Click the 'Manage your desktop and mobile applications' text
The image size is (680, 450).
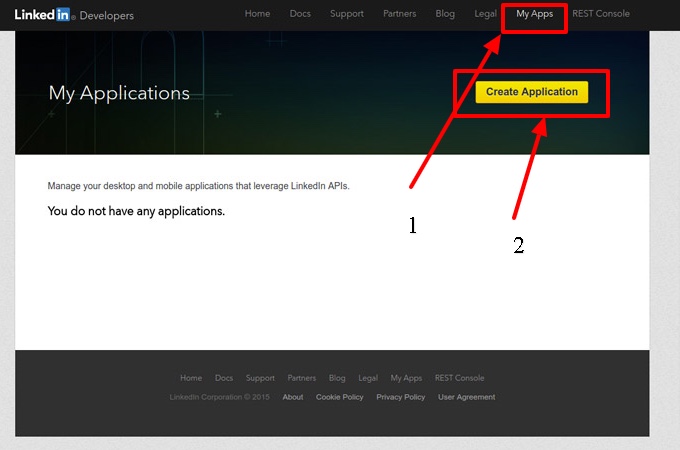coord(198,186)
